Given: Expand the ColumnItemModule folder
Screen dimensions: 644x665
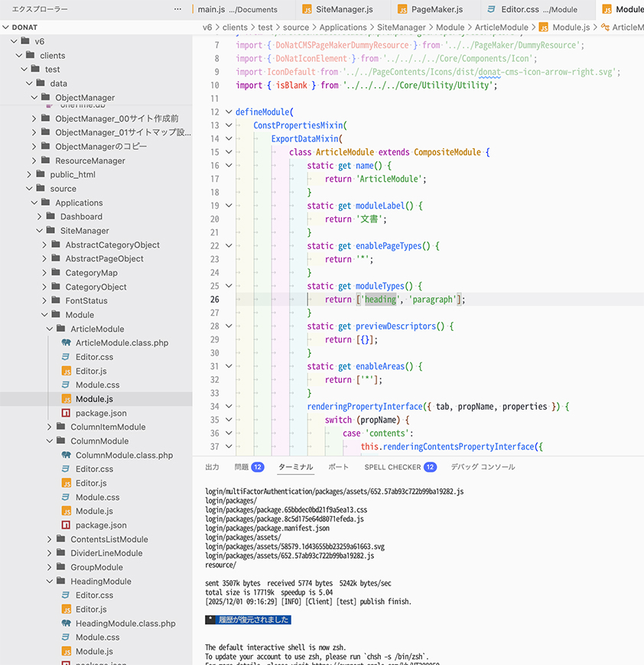Looking at the screenshot, I should tap(50, 427).
